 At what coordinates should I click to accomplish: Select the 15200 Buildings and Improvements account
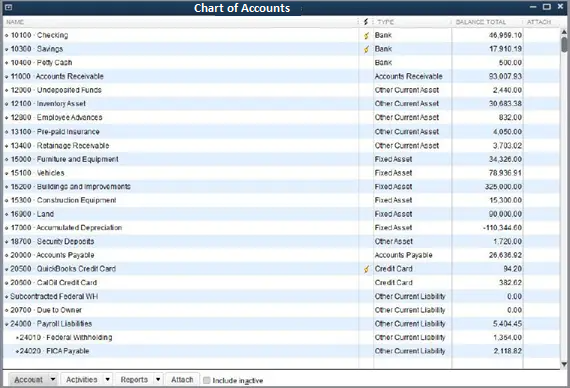281,187
